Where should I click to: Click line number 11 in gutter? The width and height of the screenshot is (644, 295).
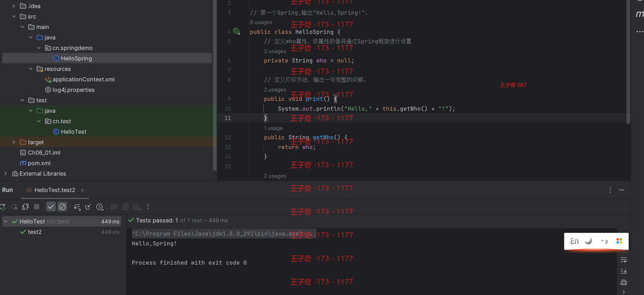click(228, 118)
